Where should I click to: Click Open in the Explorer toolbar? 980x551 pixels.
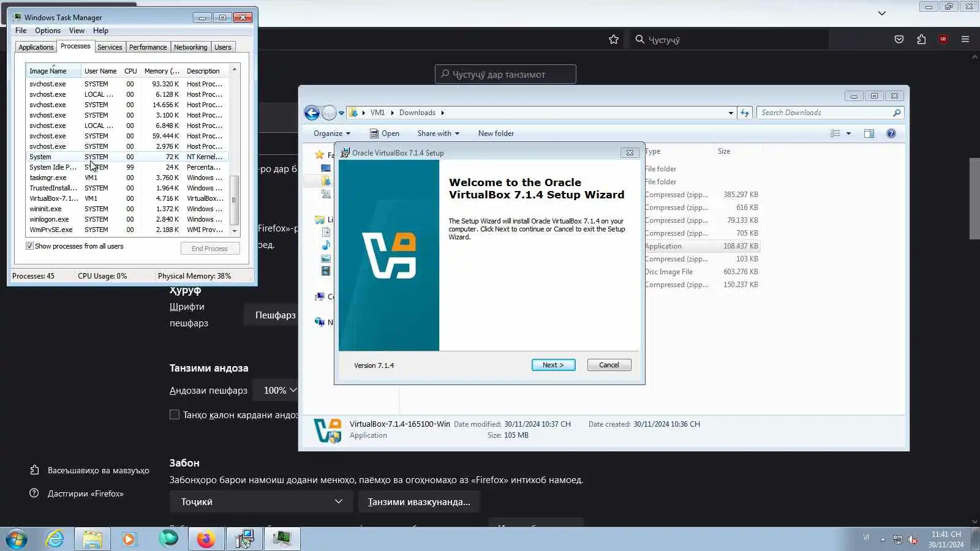(385, 133)
